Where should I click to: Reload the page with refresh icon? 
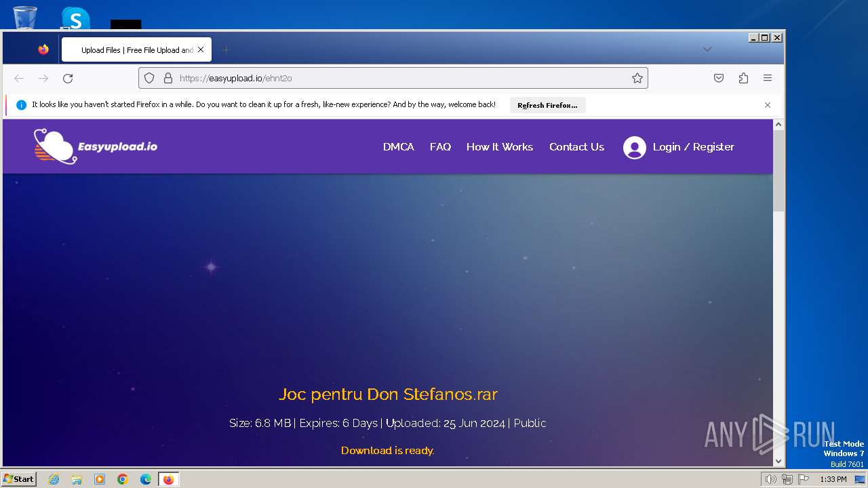pyautogui.click(x=68, y=78)
